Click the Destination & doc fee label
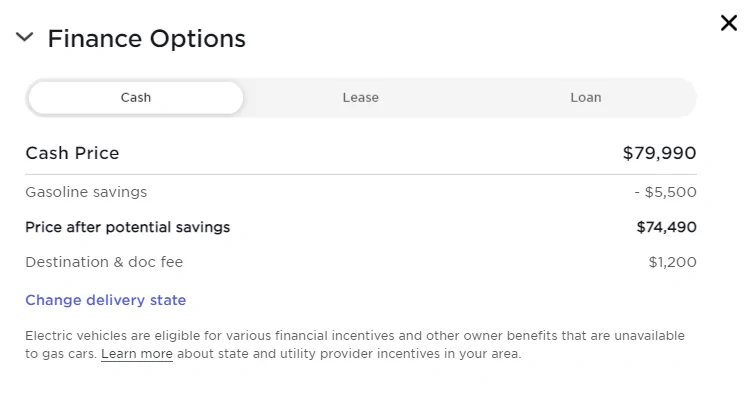Screen dimensions: 752x397 [104, 262]
